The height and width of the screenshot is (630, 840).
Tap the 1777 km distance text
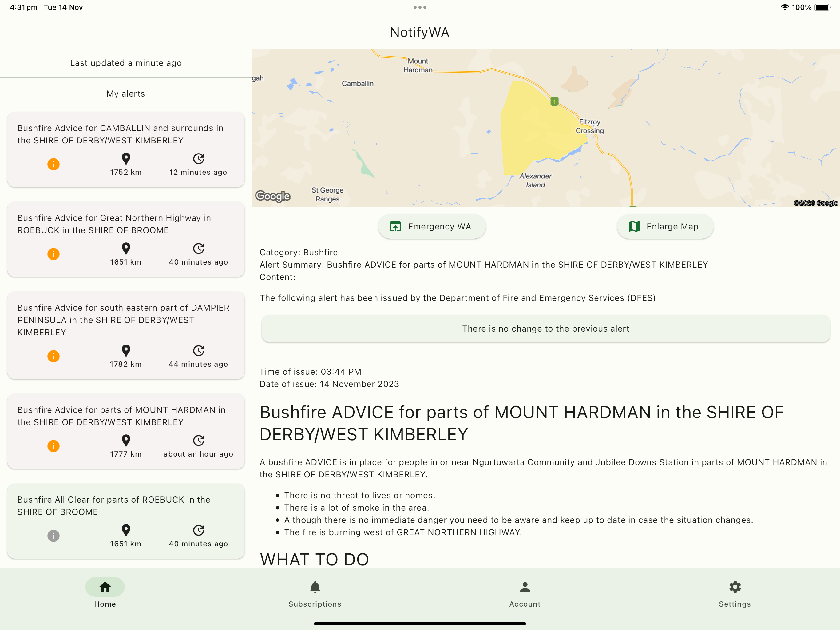126,454
